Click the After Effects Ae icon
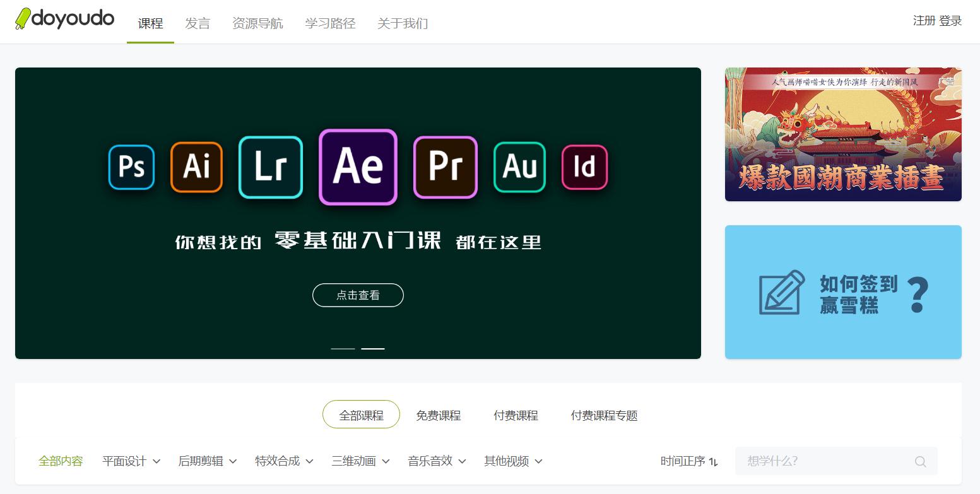This screenshot has width=980, height=494. (x=358, y=167)
